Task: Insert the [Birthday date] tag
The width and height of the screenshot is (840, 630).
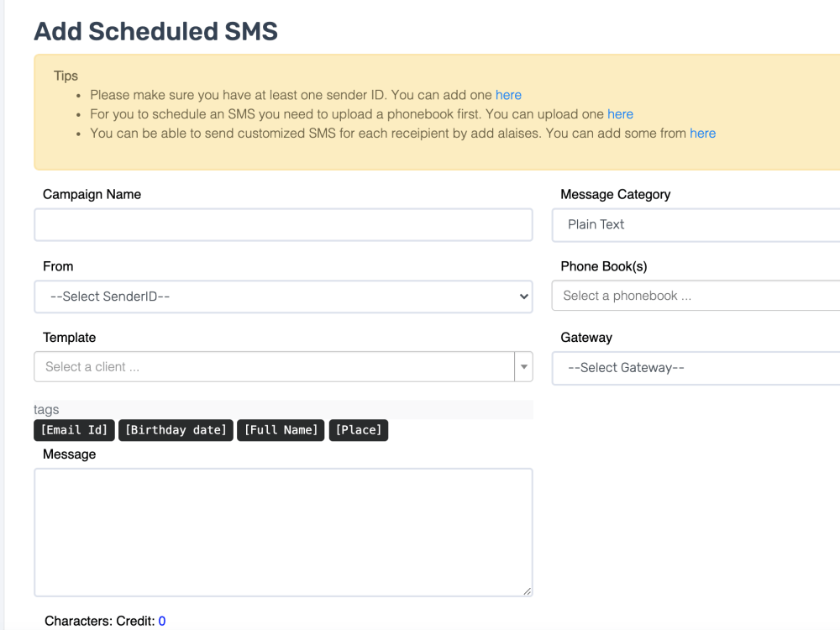Action: (x=176, y=430)
